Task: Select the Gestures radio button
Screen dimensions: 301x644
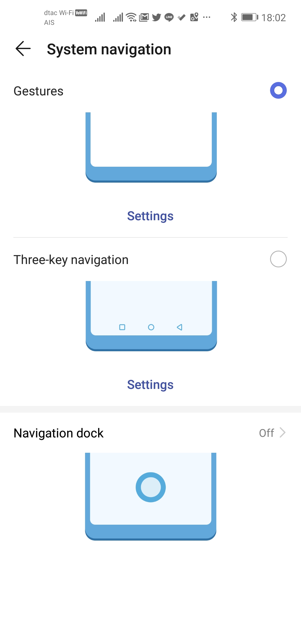Action: (x=278, y=90)
